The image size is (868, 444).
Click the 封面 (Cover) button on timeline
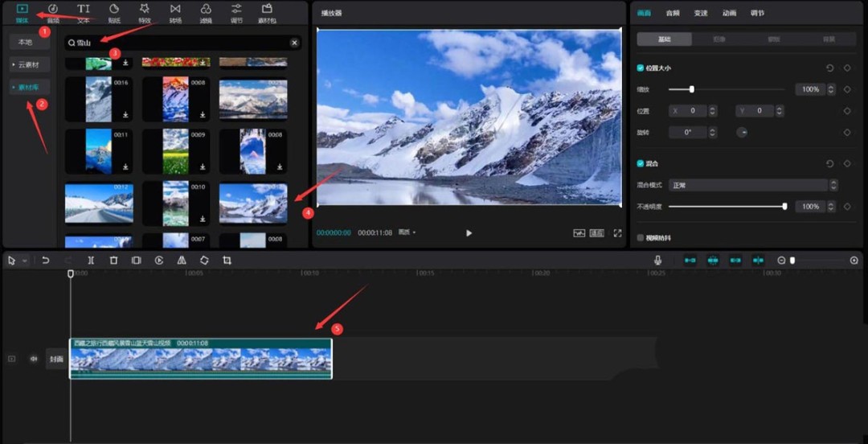pos(55,359)
